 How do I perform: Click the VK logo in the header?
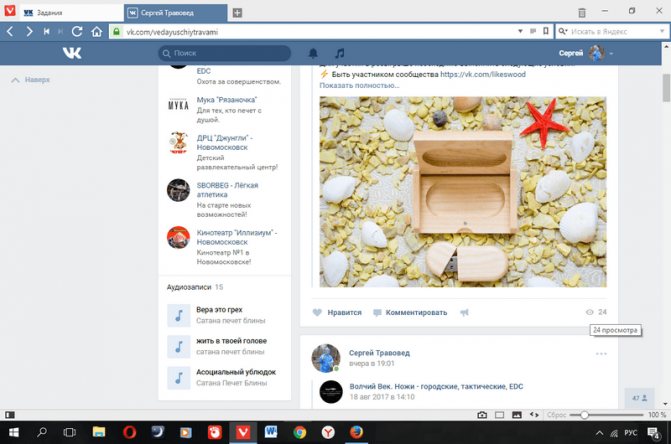click(x=72, y=53)
